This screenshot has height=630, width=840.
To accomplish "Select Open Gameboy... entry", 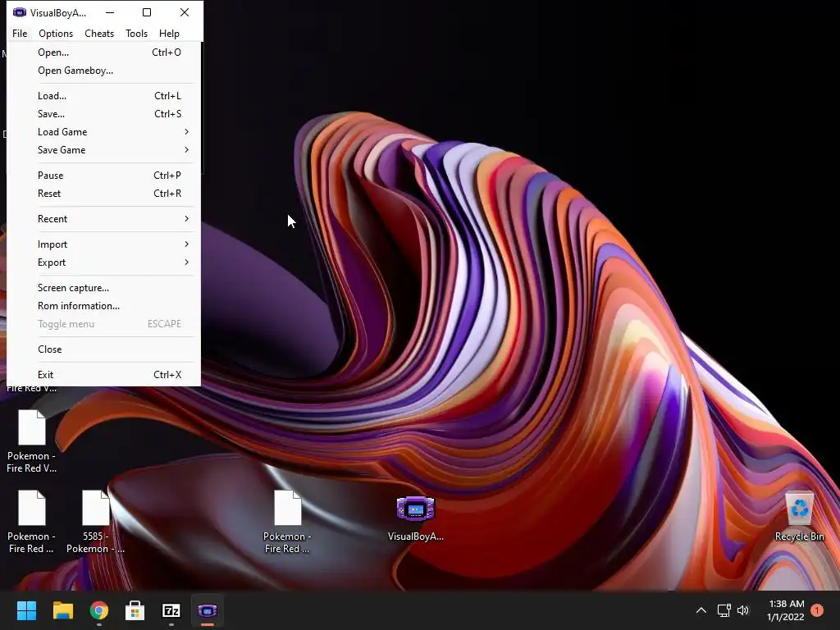I will click(x=104, y=71).
